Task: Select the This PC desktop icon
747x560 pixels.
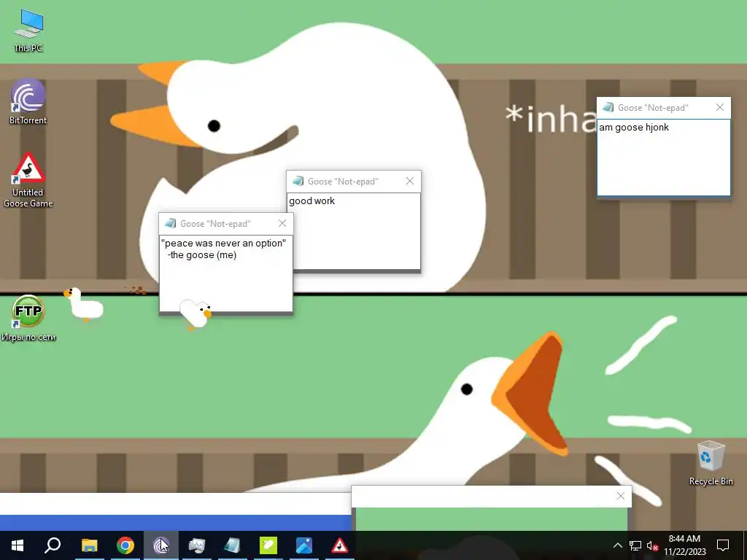Action: (28, 31)
